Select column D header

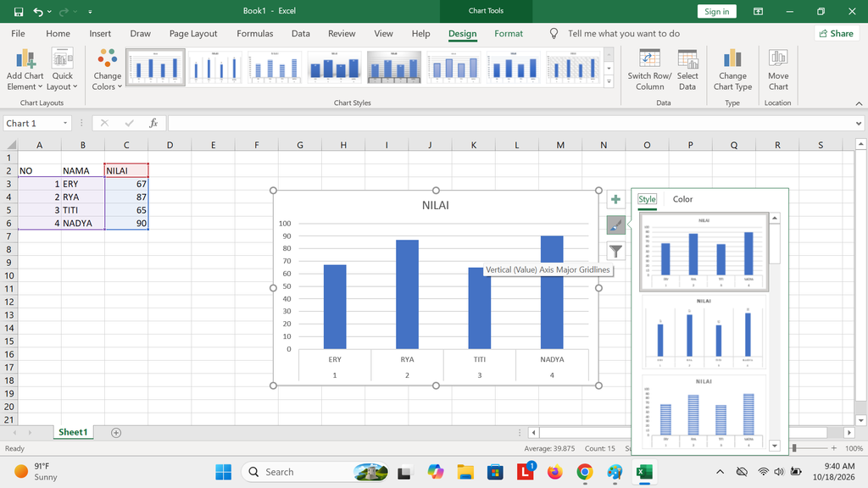click(170, 145)
